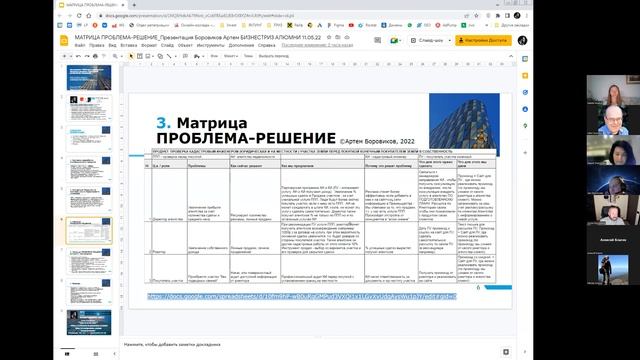Open the input tools dropdown arrow
Image resolution: width=640 pixels, height=360 pixels.
[x=203, y=56]
